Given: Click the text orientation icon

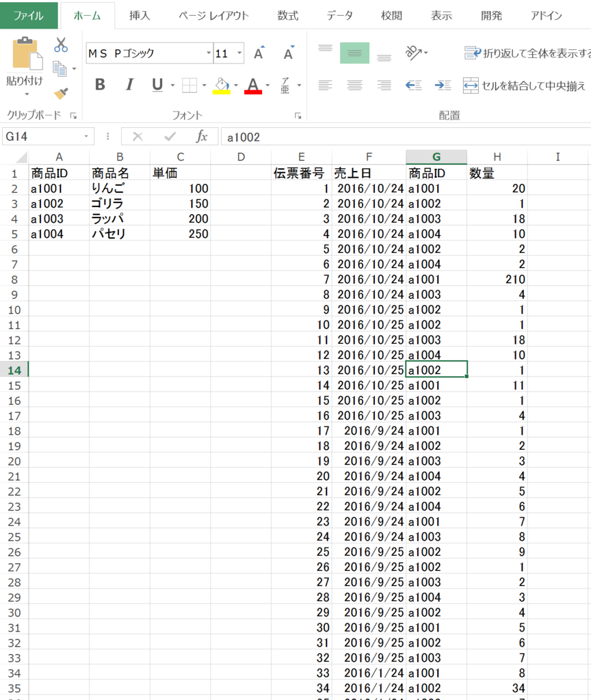Looking at the screenshot, I should tap(414, 53).
